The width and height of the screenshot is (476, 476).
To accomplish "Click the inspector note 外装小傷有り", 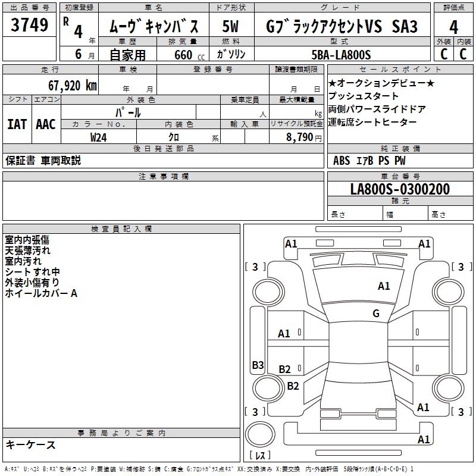I will pyautogui.click(x=32, y=283).
